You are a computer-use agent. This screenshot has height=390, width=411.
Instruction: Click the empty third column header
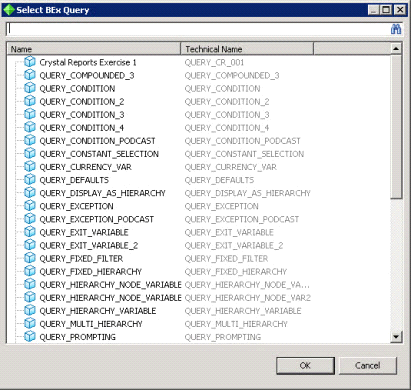coord(352,49)
